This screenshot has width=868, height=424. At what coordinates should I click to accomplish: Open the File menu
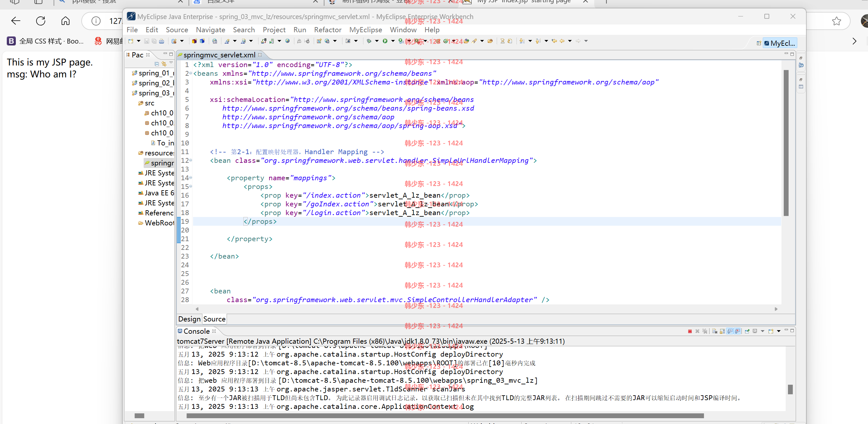click(x=132, y=30)
